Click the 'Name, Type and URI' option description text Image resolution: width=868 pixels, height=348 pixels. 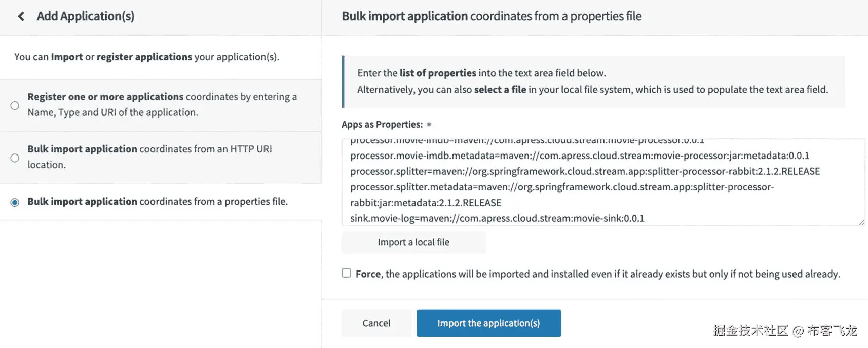point(112,112)
